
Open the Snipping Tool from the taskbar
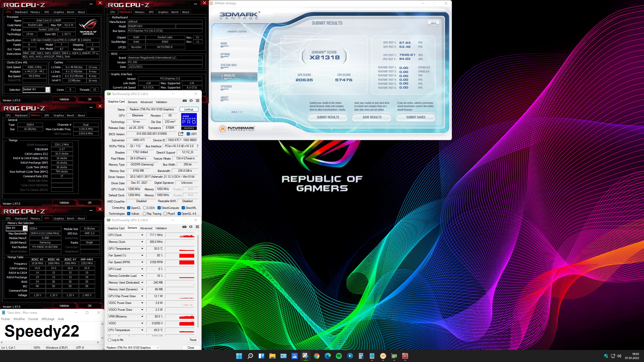305,356
